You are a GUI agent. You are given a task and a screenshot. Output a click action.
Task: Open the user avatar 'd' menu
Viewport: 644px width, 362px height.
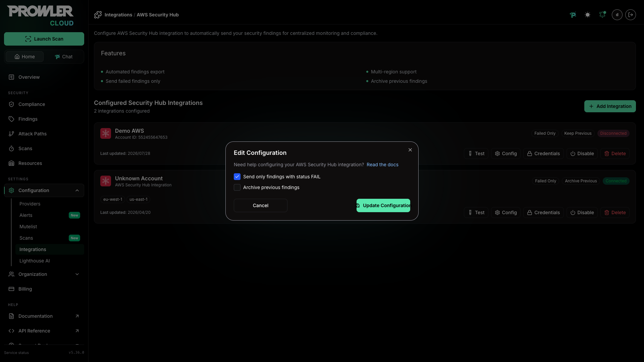pyautogui.click(x=617, y=15)
